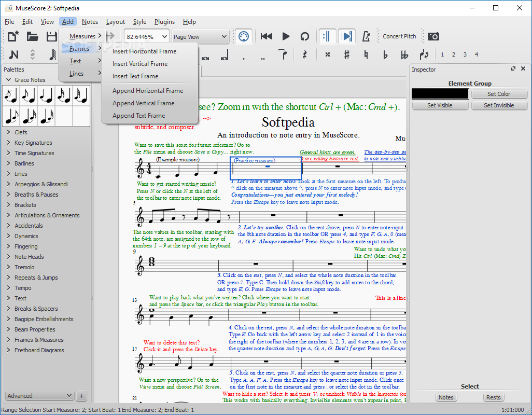Click the Set Invisible button
The width and height of the screenshot is (532, 415).
coord(499,105)
